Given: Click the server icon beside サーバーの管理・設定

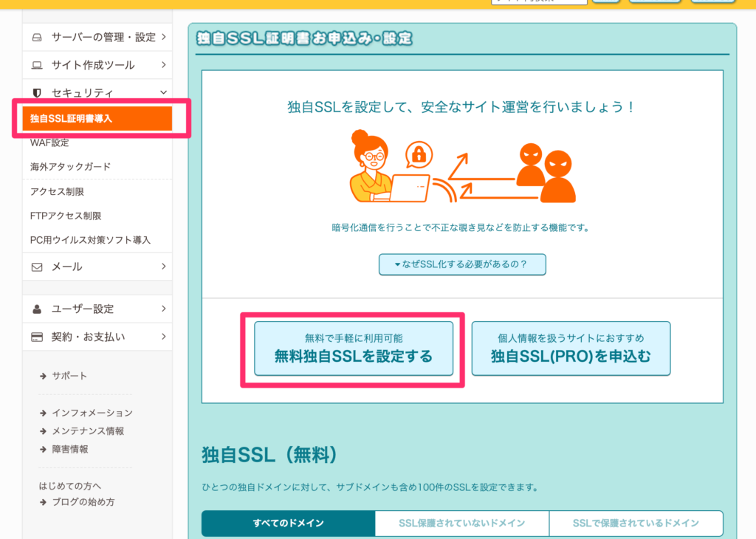Looking at the screenshot, I should (37, 37).
